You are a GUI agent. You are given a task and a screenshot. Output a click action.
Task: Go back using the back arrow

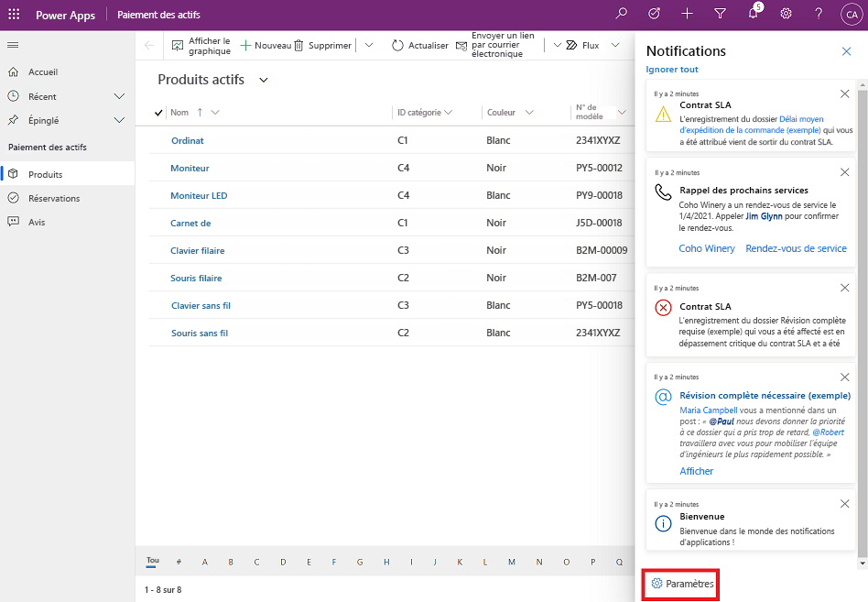pyautogui.click(x=149, y=46)
